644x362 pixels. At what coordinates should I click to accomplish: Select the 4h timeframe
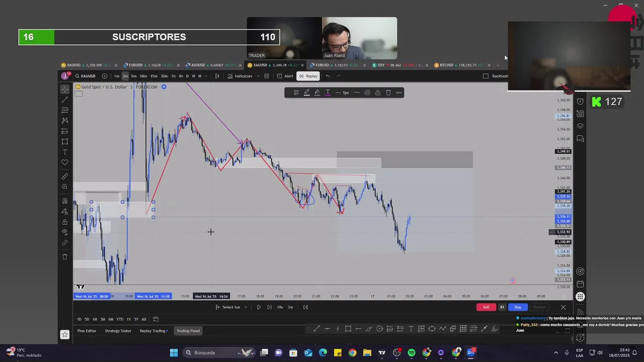[x=181, y=76]
